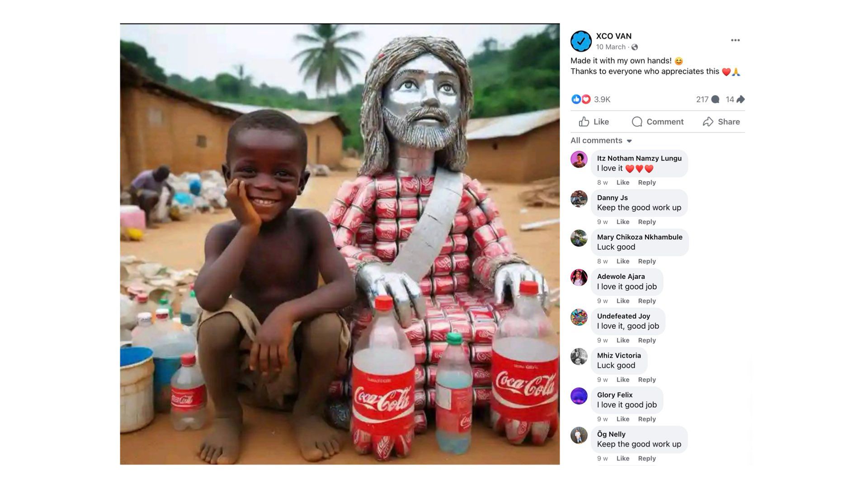
Task: Like Adewole Ajara's comment
Action: pyautogui.click(x=623, y=301)
